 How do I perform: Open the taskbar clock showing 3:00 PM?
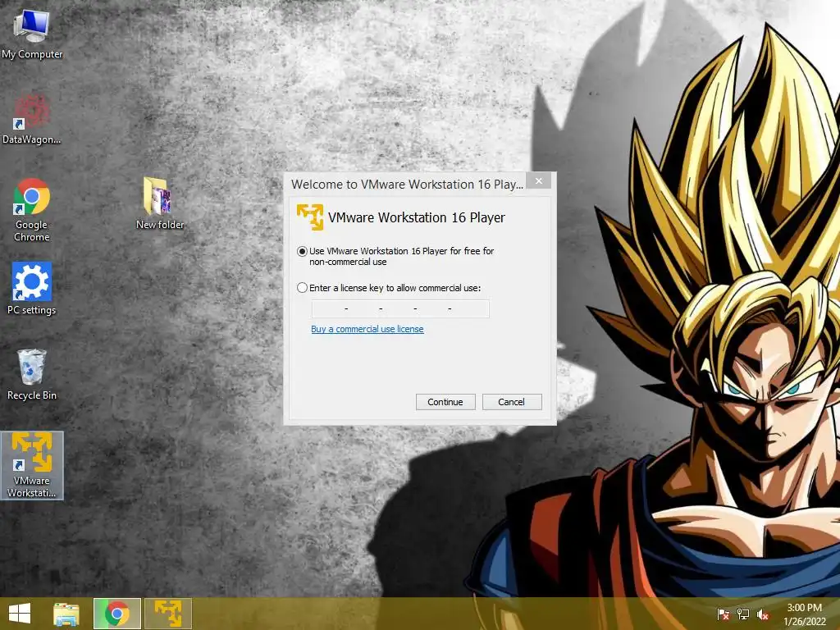(805, 614)
